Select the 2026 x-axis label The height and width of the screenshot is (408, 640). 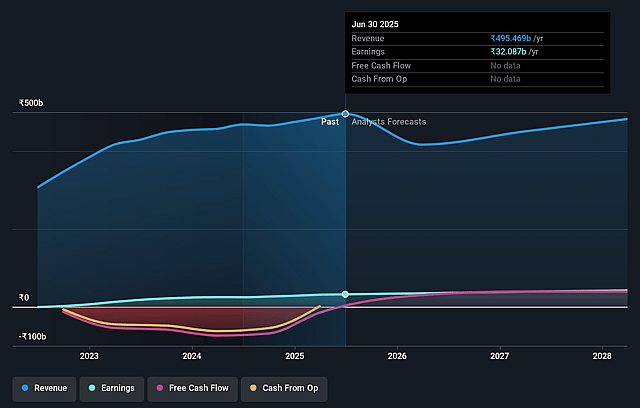coord(397,356)
